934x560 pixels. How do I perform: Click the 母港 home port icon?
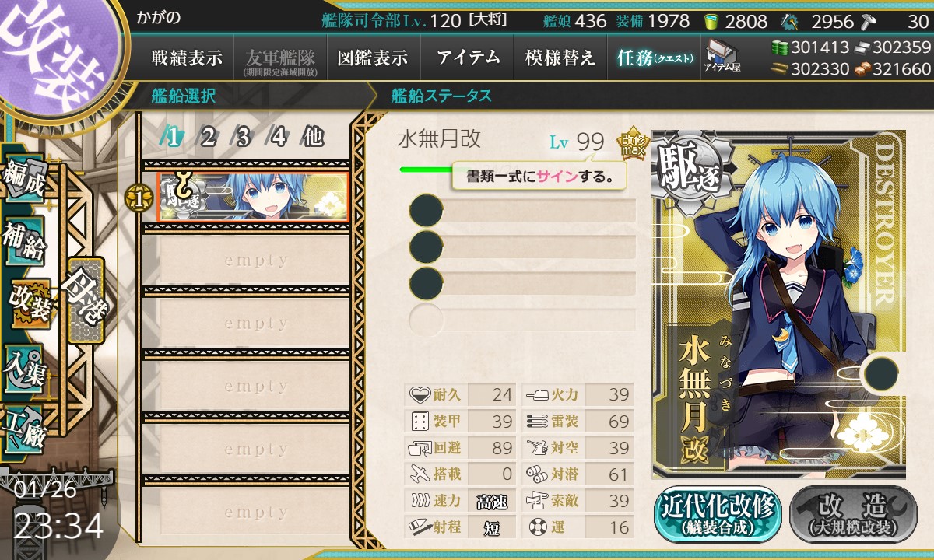pyautogui.click(x=86, y=299)
